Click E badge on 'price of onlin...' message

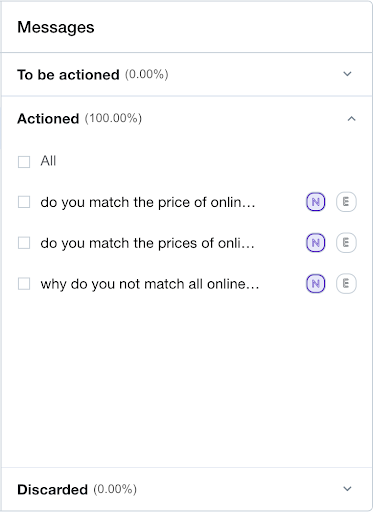coord(346,202)
